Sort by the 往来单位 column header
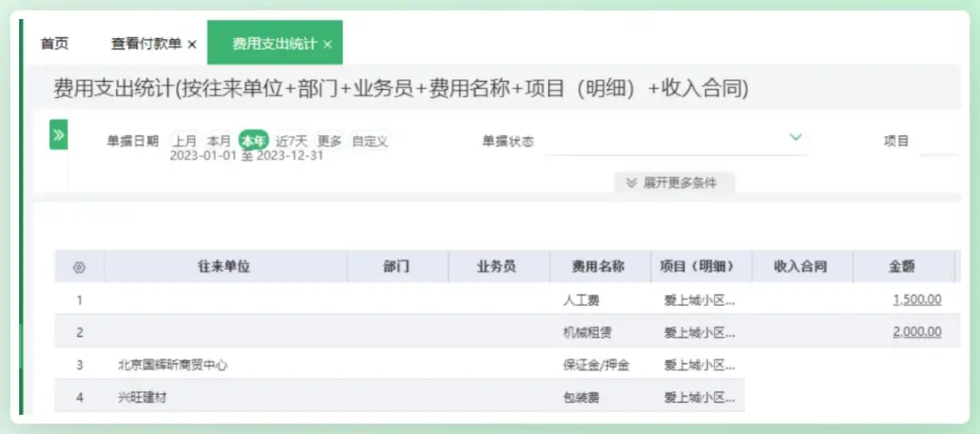980x434 pixels. (x=224, y=267)
